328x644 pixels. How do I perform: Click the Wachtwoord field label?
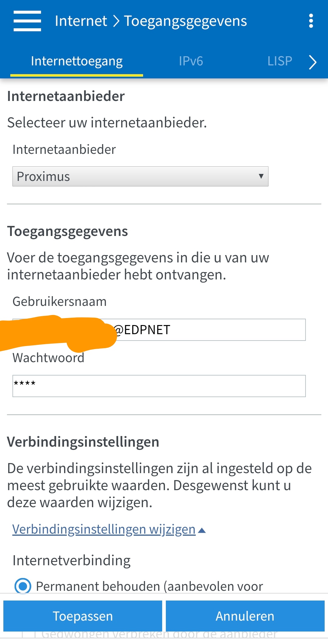(48, 358)
